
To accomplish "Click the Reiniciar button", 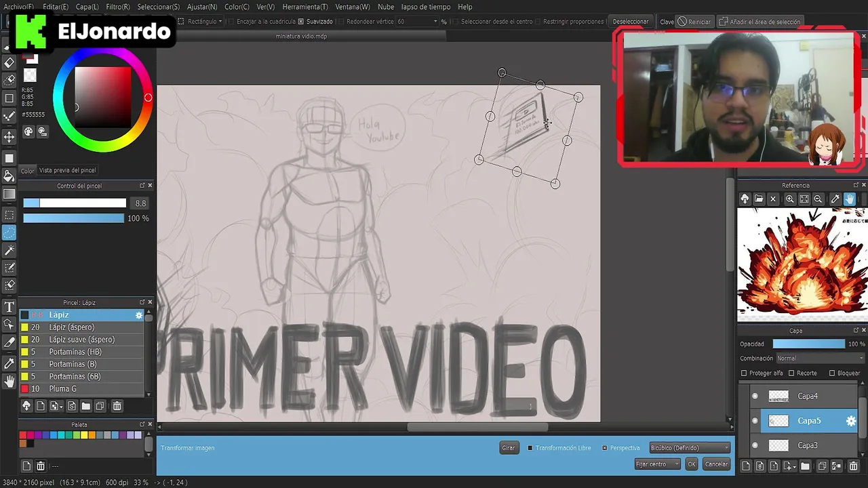I will 694,22.
